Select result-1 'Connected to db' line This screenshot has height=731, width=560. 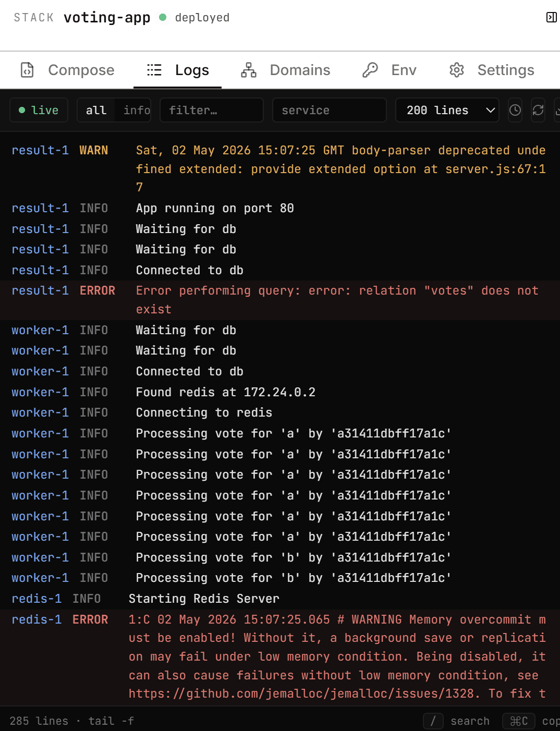(280, 270)
